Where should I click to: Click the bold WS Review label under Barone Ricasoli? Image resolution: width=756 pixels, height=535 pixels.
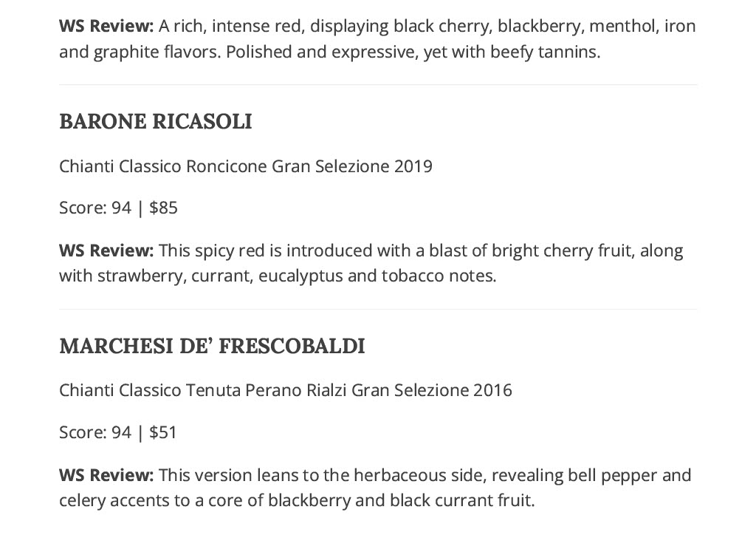coord(106,251)
